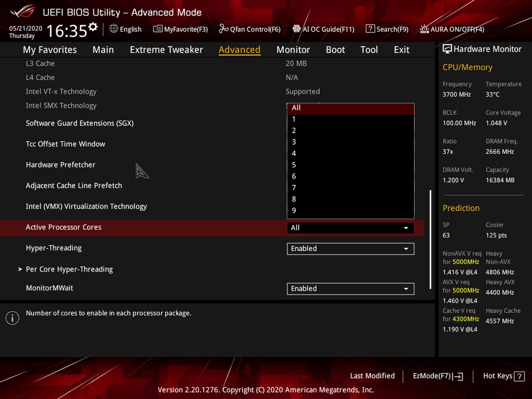Switch to My Favorites tab

50,50
